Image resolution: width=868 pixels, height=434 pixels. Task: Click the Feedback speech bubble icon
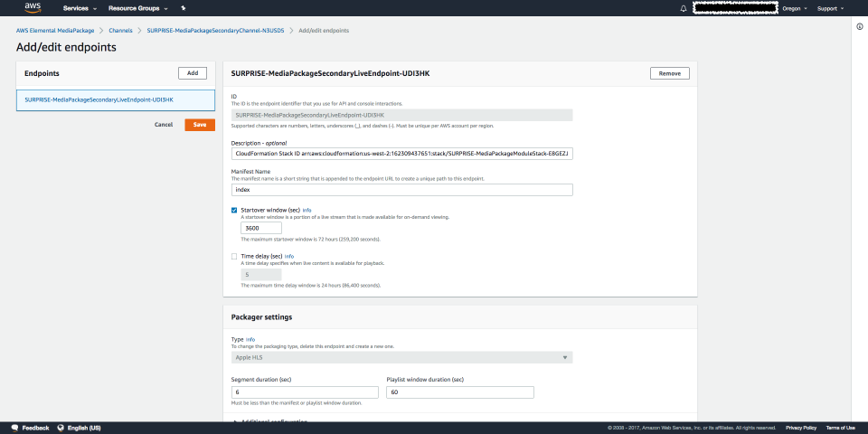pos(15,428)
